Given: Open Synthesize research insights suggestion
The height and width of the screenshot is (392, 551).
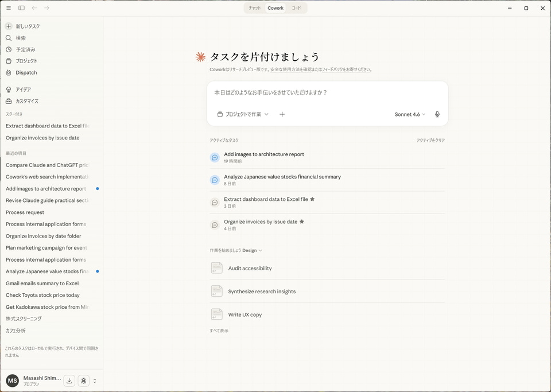Looking at the screenshot, I should tap(327, 291).
